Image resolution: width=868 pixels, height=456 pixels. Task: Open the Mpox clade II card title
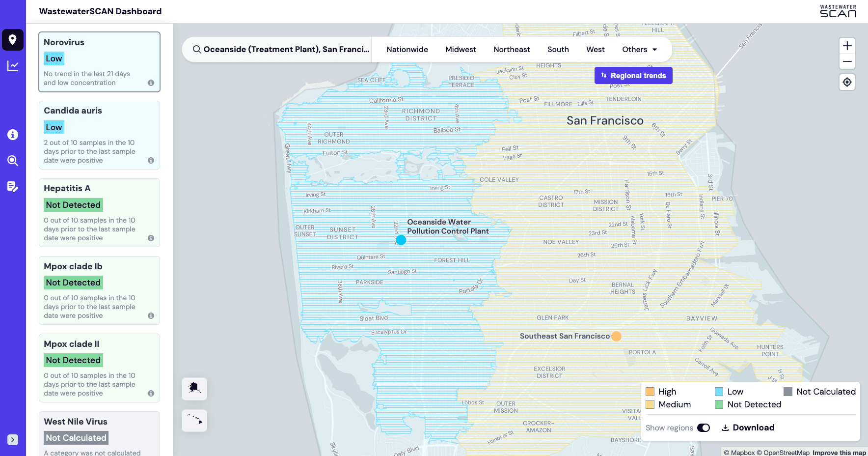[72, 344]
